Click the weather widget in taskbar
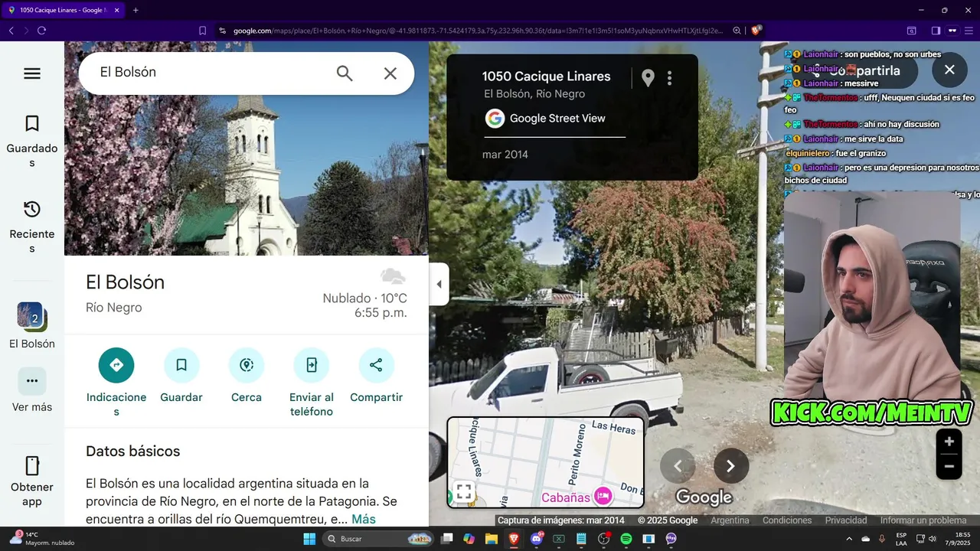This screenshot has height=551, width=980. [42, 539]
